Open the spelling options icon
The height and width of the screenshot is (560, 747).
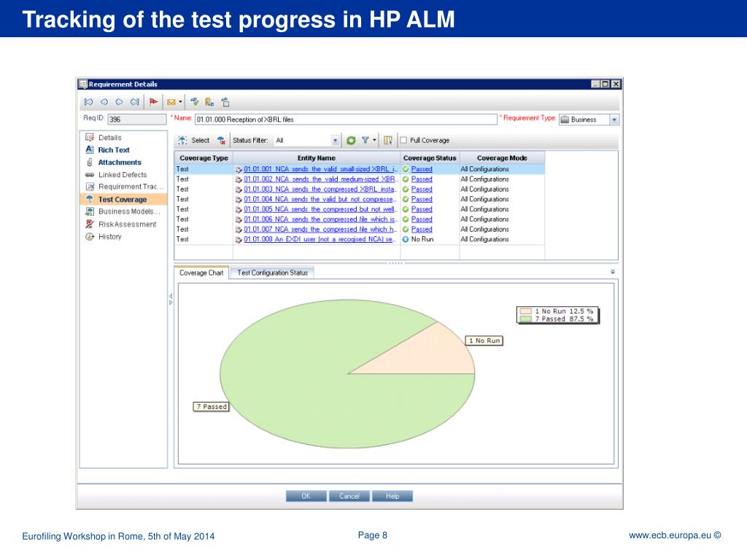(225, 102)
